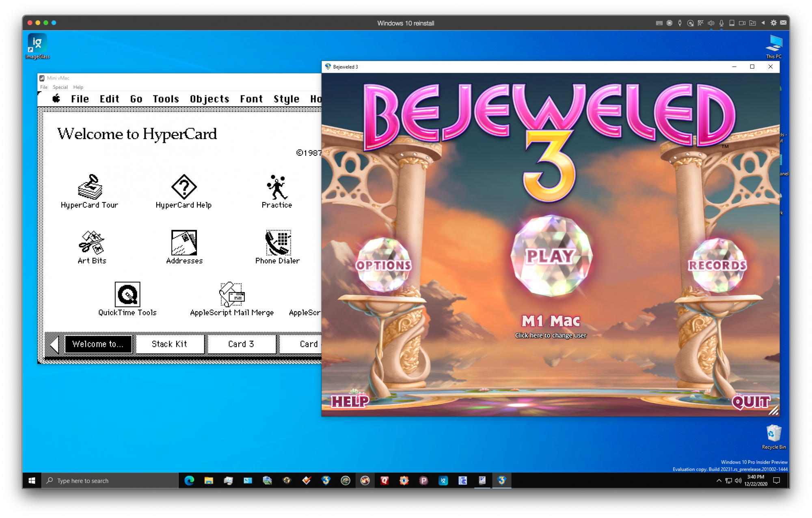Open the Apple menu in HyperCard
The image size is (812, 518).
coord(56,99)
